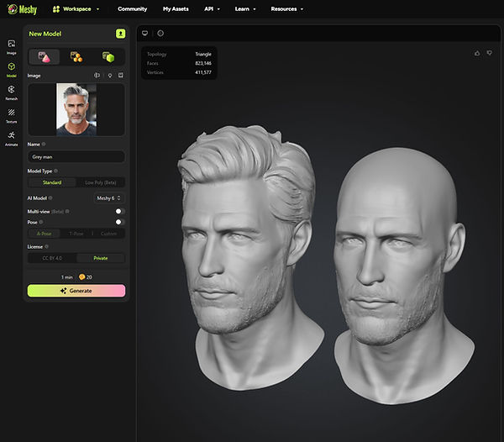The width and height of the screenshot is (504, 442).
Task: Click the uploaded portrait photo thumbnail
Action: 76,109
